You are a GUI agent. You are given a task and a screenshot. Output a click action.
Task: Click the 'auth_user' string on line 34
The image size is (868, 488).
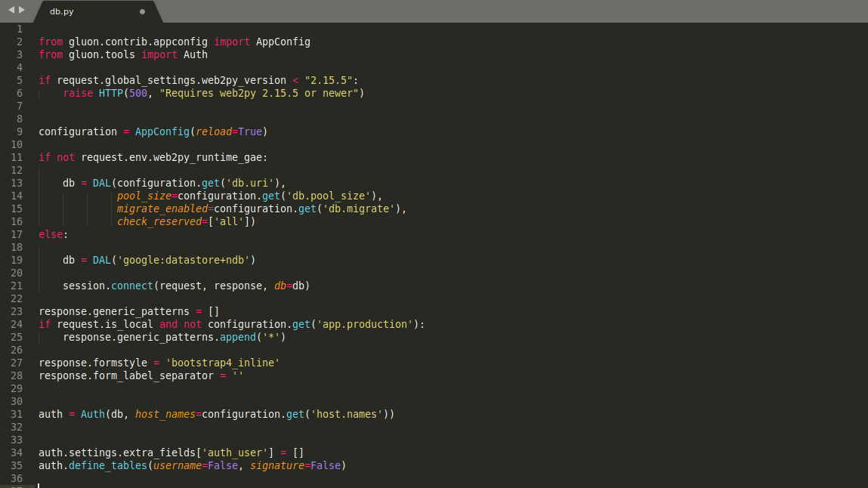tap(235, 452)
